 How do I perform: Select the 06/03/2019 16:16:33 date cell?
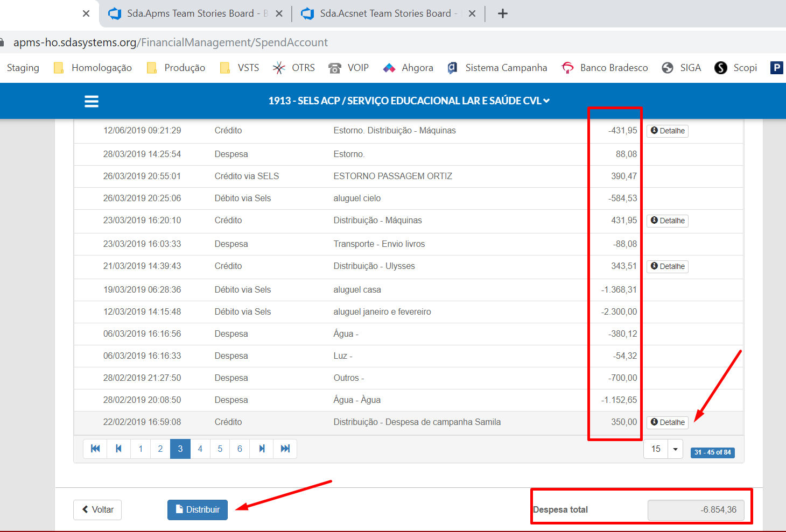pos(142,356)
